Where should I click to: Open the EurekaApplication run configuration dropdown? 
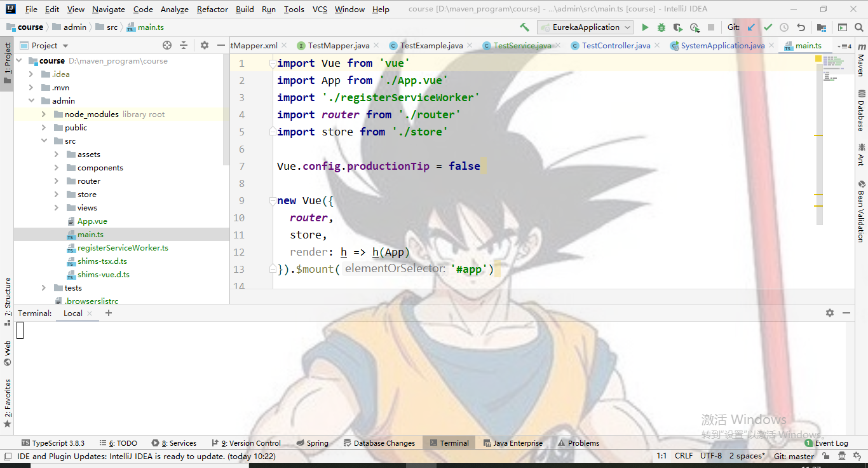pyautogui.click(x=585, y=27)
